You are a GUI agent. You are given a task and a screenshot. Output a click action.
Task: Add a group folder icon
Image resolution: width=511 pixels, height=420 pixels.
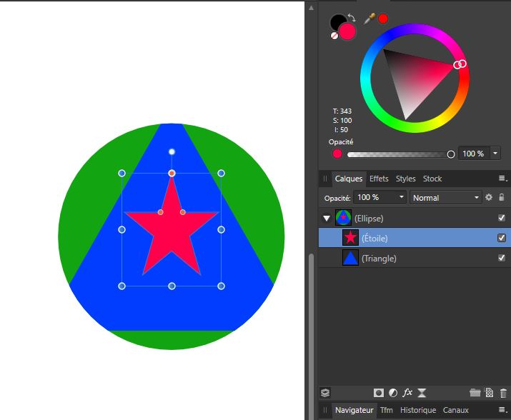pos(475,393)
